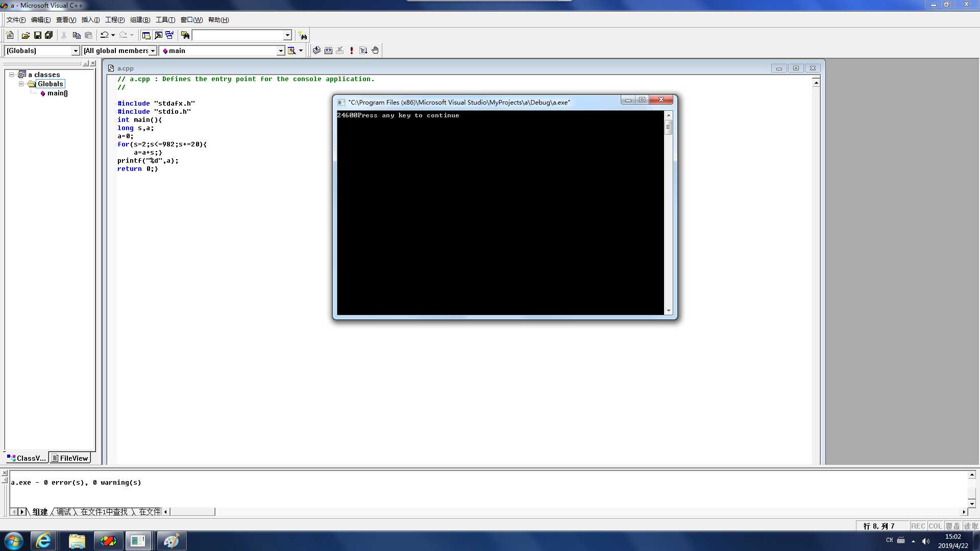Viewport: 980px width, 551px height.
Task: Switch to the 调试 output tab
Action: click(x=64, y=512)
